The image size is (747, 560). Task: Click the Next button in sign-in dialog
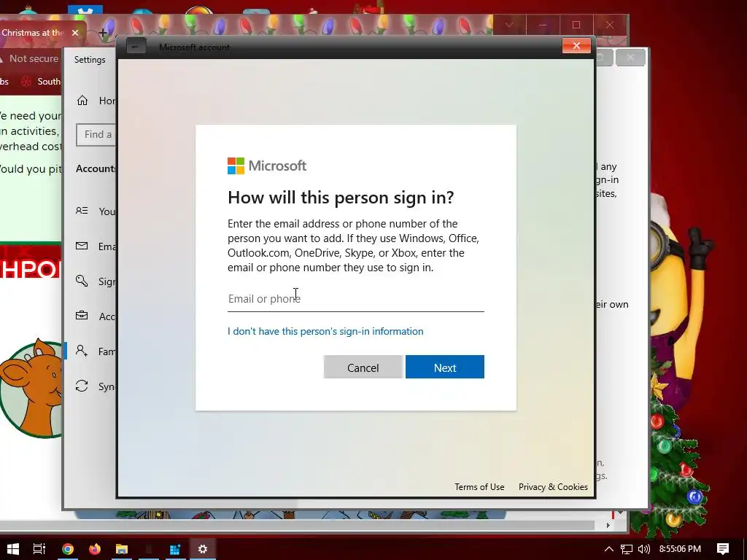(444, 367)
